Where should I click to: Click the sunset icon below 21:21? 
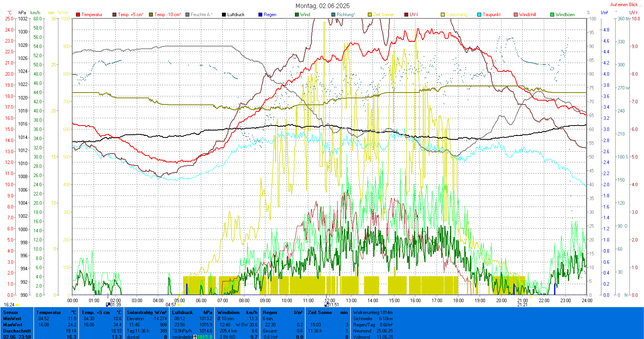point(530,305)
